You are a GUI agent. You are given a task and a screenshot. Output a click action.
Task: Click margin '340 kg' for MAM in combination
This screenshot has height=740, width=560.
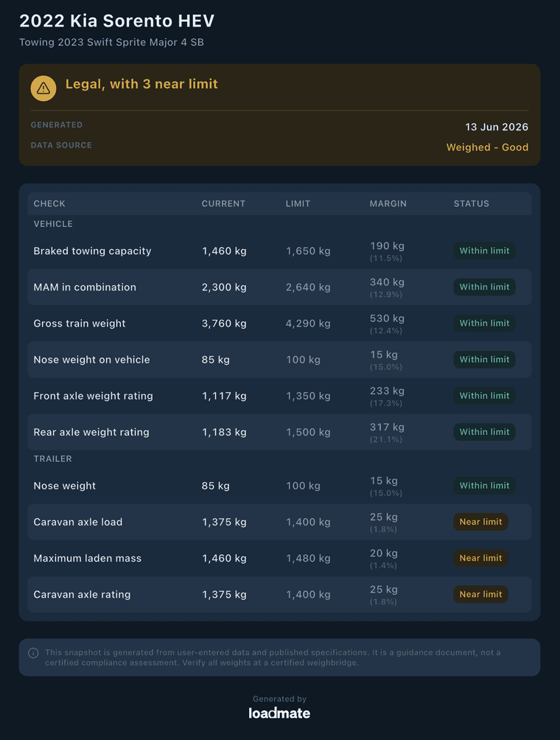click(x=387, y=282)
